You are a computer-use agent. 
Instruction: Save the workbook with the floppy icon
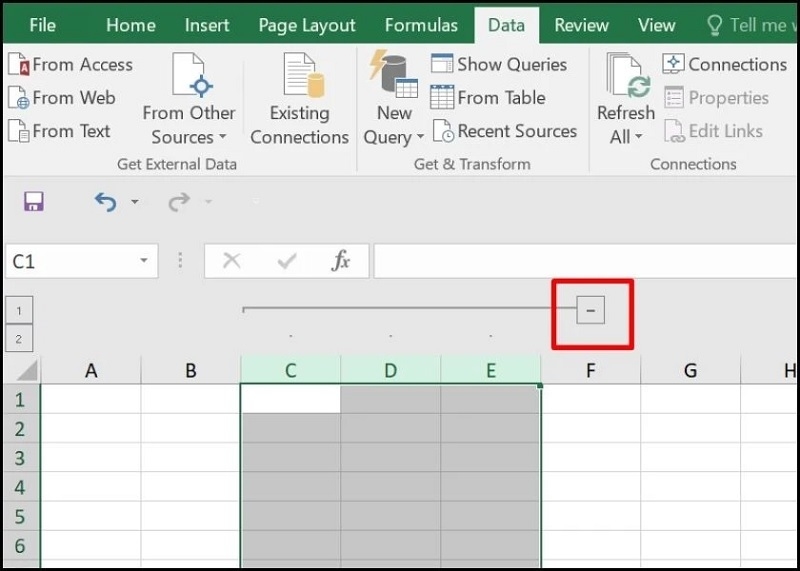[34, 202]
